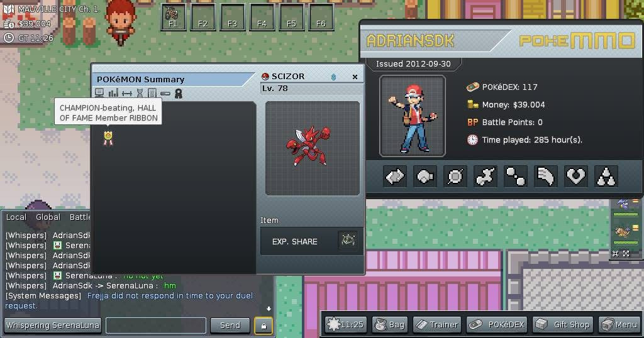Expand the Menu button in bottom bar
Screen dimensions: 644x338
[619, 324]
